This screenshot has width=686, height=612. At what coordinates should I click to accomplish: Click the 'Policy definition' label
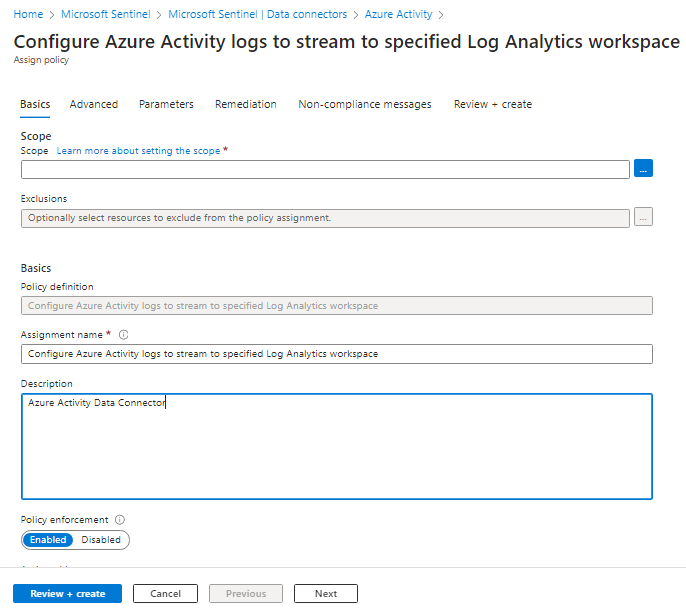click(57, 287)
